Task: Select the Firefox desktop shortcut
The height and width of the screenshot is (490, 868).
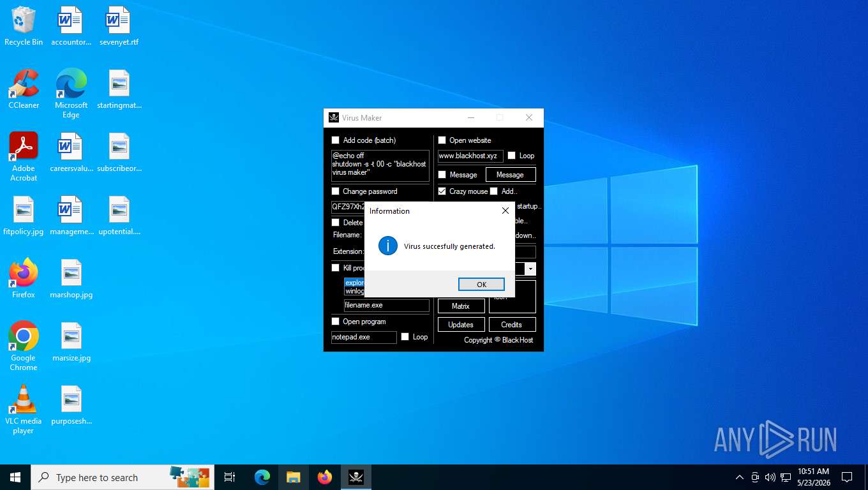Action: pyautogui.click(x=24, y=279)
